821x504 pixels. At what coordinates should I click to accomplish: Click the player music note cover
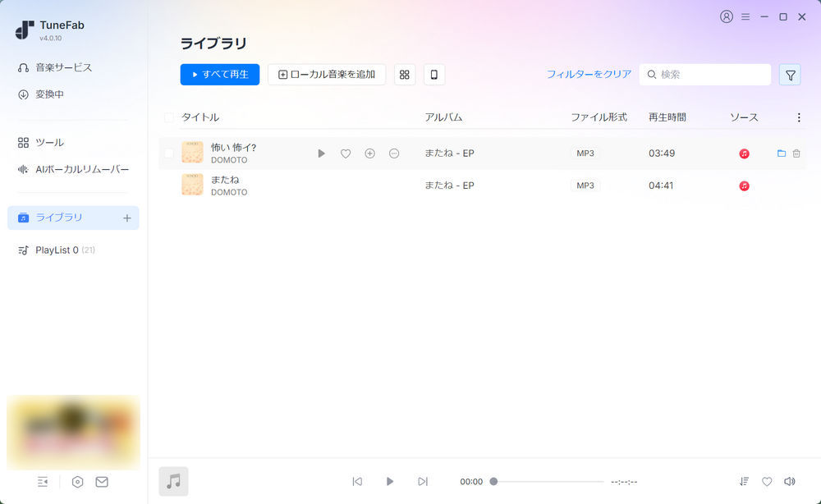173,482
